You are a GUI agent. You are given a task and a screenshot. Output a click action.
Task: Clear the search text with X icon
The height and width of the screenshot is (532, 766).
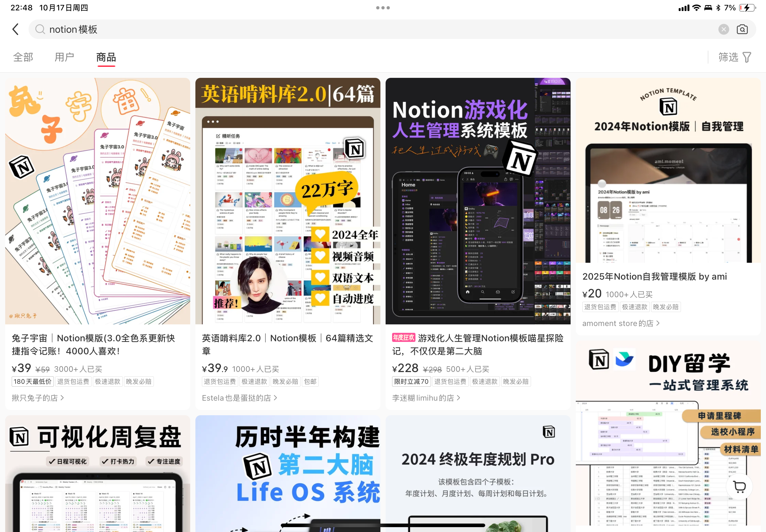[723, 29]
